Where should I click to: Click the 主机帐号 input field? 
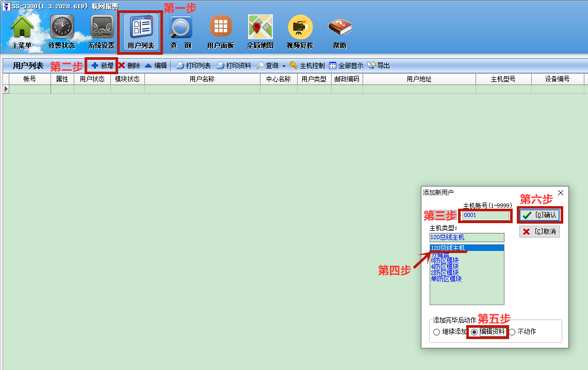[x=485, y=215]
